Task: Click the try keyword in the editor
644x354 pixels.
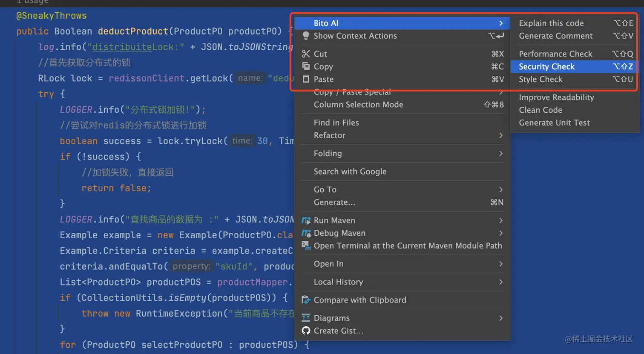Action: [x=46, y=94]
